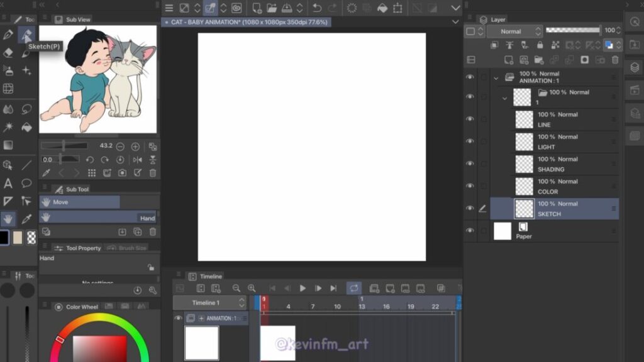Click the Undo arrow in the command bar
This screenshot has height=362, width=644.
pos(317,8)
